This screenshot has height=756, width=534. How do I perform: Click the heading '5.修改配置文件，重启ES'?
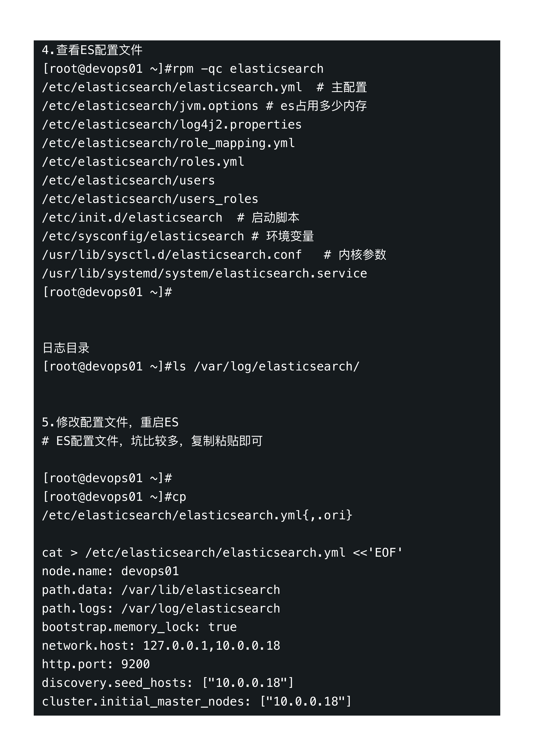(x=110, y=423)
